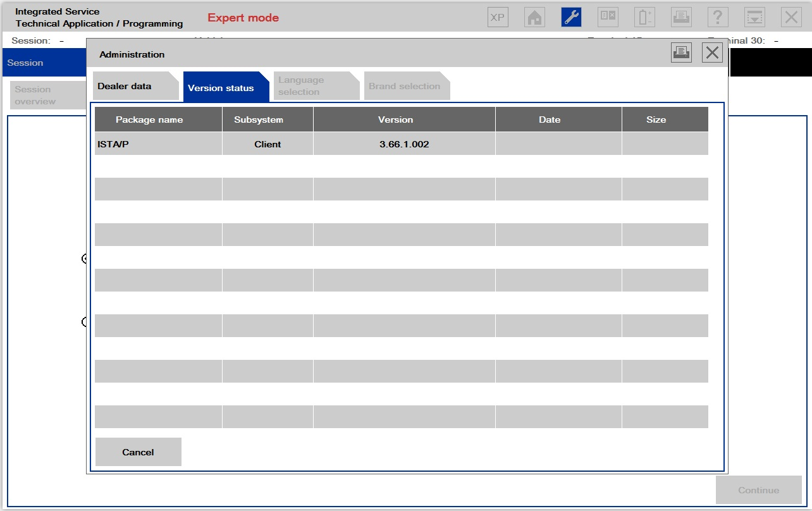Click the main toolbar printer icon
Screen dimensions: 812x511
pos(682,17)
